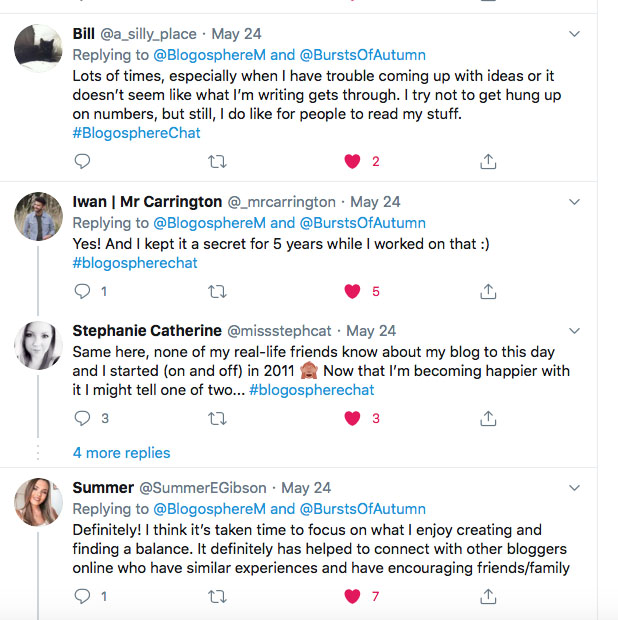Unlike Bill's tweet with 2 likes
The image size is (618, 620).
(352, 161)
